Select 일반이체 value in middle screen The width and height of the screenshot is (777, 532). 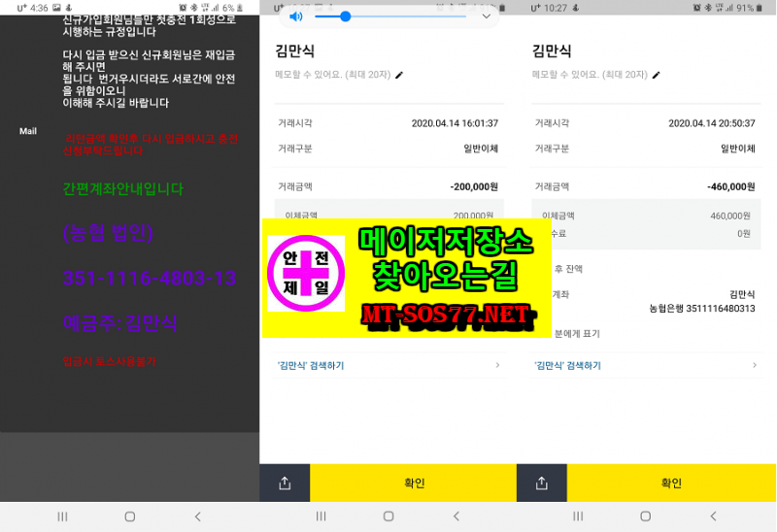[481, 149]
